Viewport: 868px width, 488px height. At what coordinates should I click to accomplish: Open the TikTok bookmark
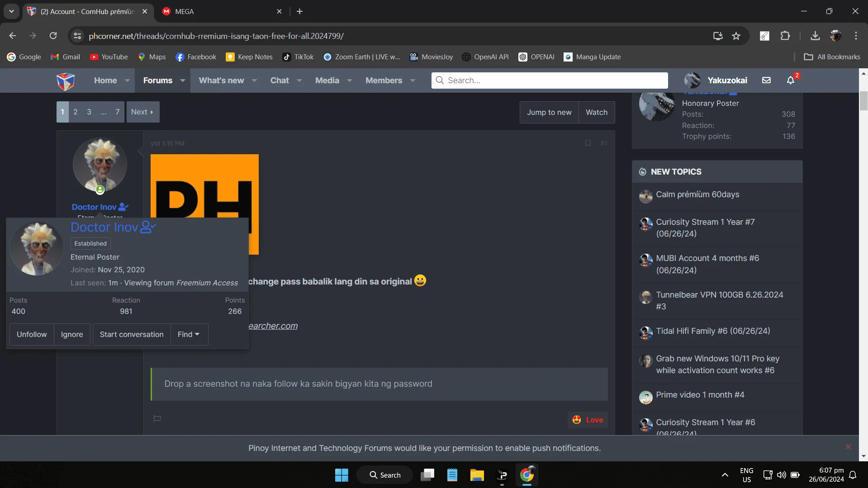point(298,57)
